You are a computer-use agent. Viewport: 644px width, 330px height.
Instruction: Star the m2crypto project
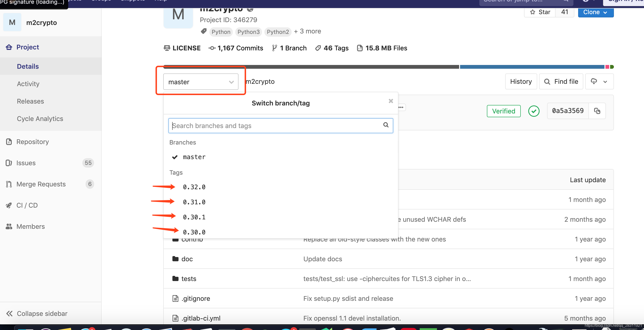[540, 12]
